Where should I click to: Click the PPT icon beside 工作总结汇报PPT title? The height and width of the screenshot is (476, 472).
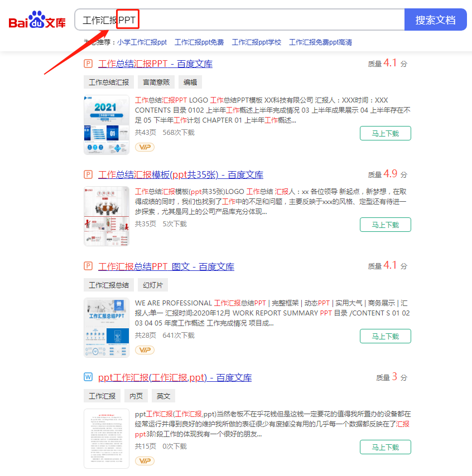click(x=88, y=64)
